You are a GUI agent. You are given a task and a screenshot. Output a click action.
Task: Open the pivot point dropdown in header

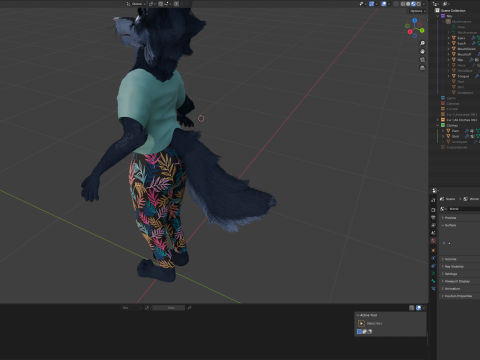(x=152, y=4)
